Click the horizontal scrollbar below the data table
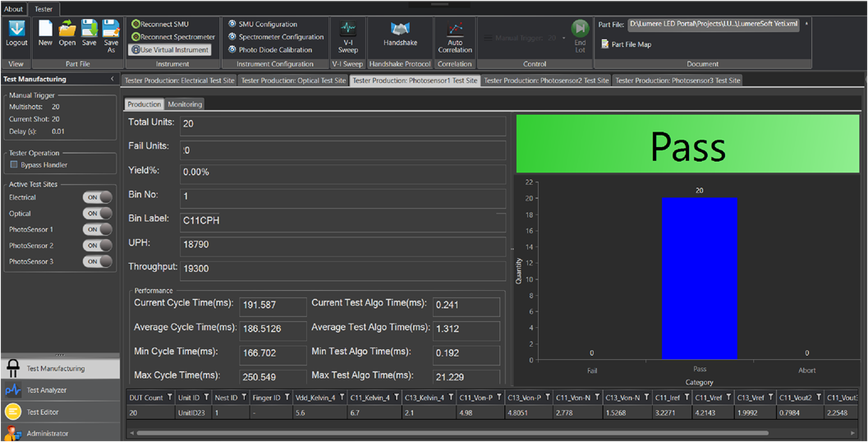 (x=452, y=432)
